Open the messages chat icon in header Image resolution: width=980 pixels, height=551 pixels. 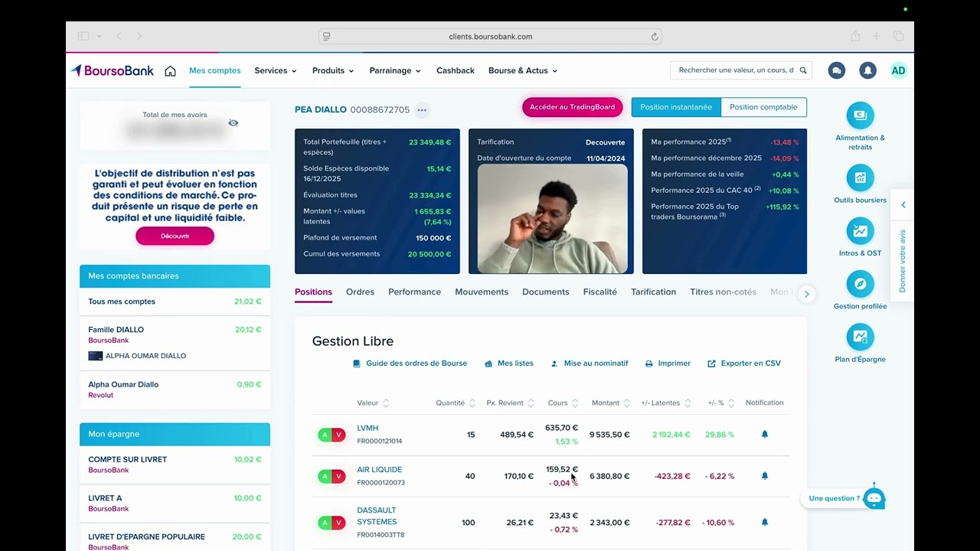pyautogui.click(x=837, y=70)
